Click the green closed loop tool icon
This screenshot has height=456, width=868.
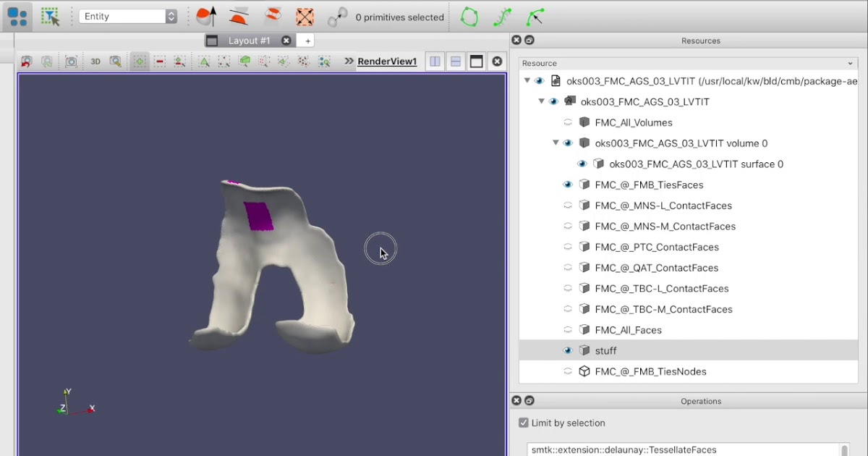point(469,17)
